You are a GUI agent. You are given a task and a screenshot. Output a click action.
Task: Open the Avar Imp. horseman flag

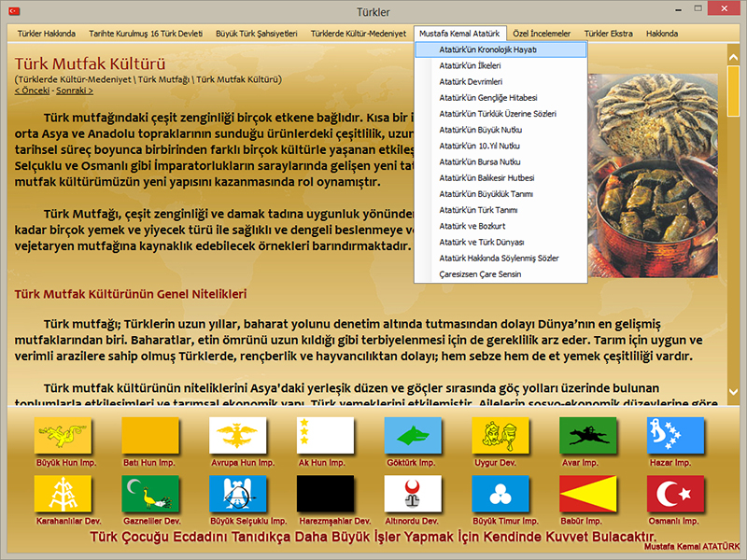click(x=587, y=436)
